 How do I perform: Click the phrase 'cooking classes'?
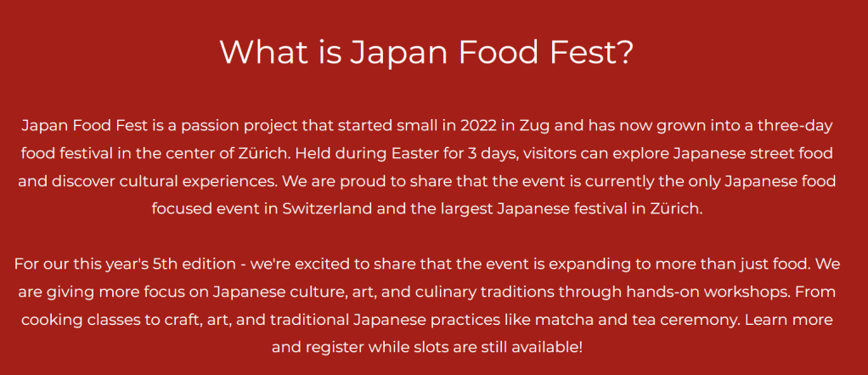coord(77,320)
